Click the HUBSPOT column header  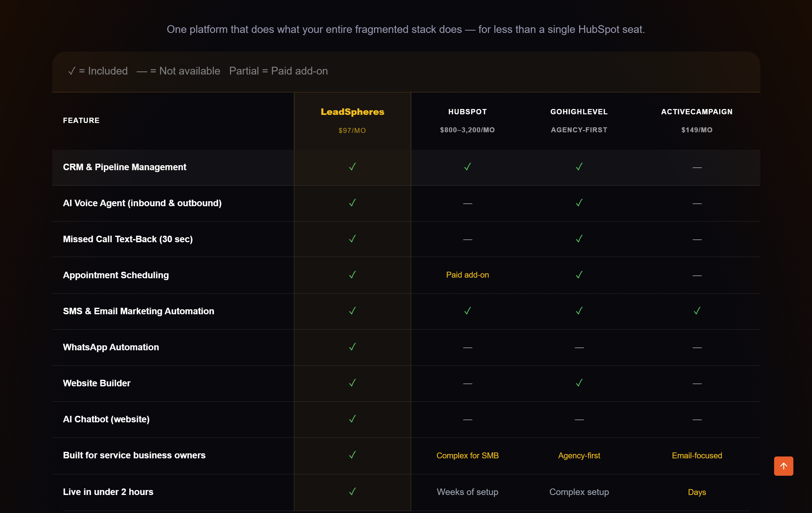tap(468, 112)
